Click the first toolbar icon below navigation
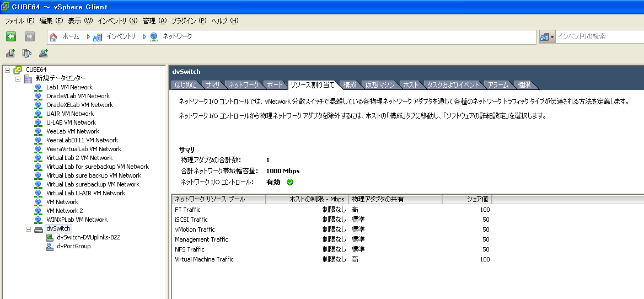 click(10, 53)
